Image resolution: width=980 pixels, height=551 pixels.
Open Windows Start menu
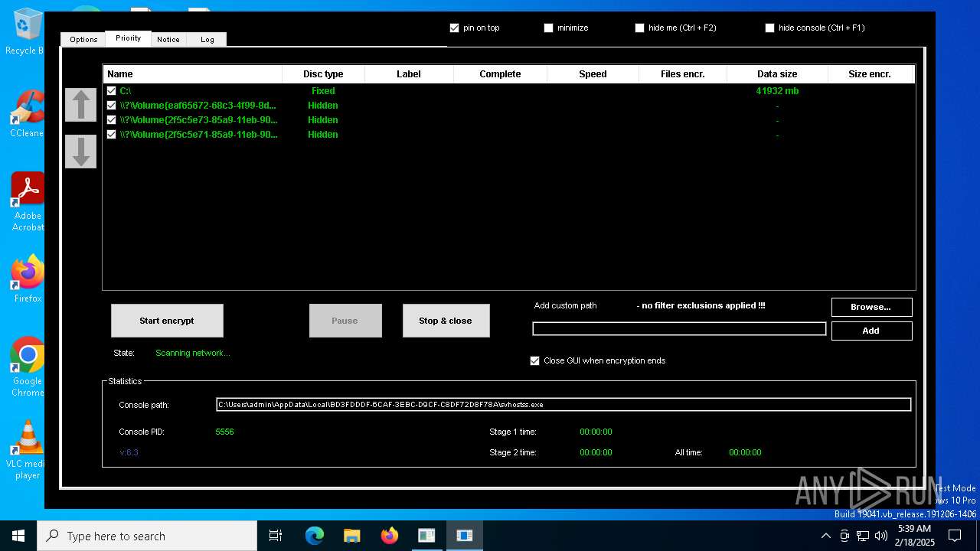click(18, 536)
